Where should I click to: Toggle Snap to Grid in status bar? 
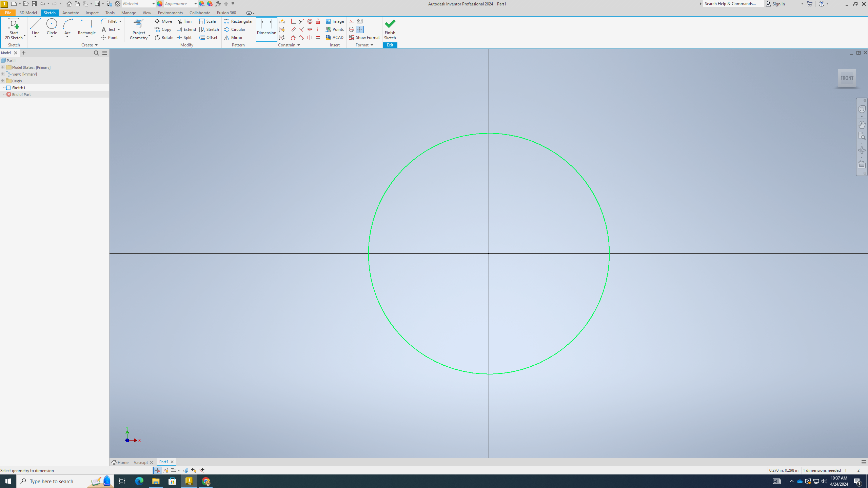pyautogui.click(x=157, y=470)
